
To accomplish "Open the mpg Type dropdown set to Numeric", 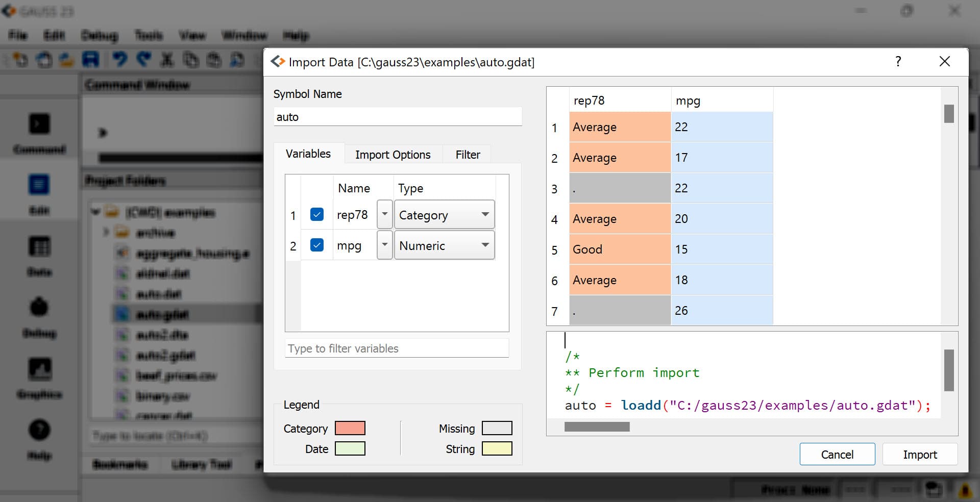I will point(444,245).
